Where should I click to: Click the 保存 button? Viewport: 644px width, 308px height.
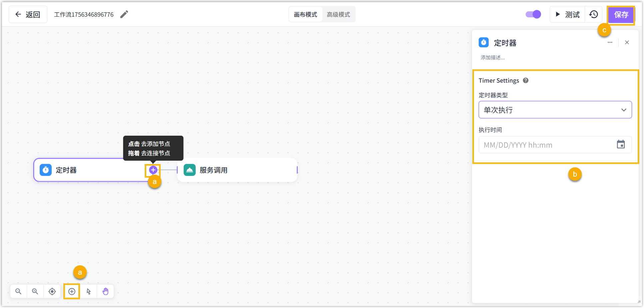[621, 15]
